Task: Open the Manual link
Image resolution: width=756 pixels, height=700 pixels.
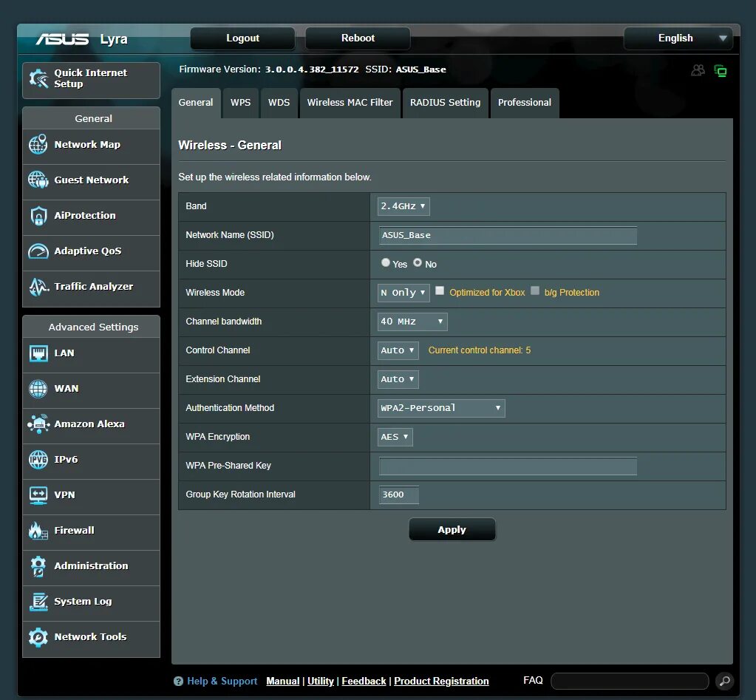Action: [x=282, y=682]
